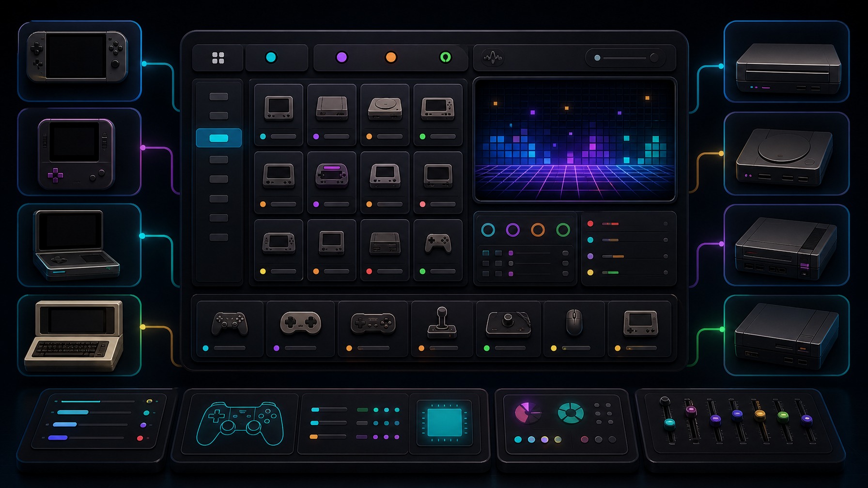
Task: Select the cyan dot tab in top bar
Action: (x=271, y=58)
